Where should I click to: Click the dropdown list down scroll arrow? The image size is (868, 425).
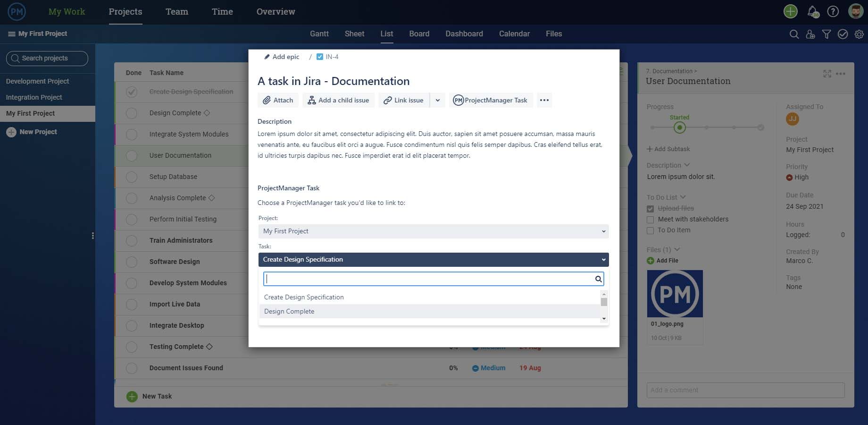tap(604, 319)
